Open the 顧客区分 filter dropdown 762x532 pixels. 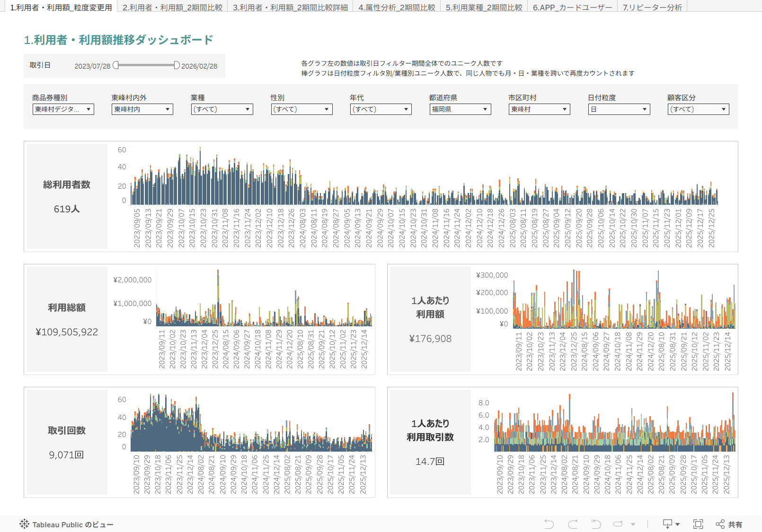(698, 109)
